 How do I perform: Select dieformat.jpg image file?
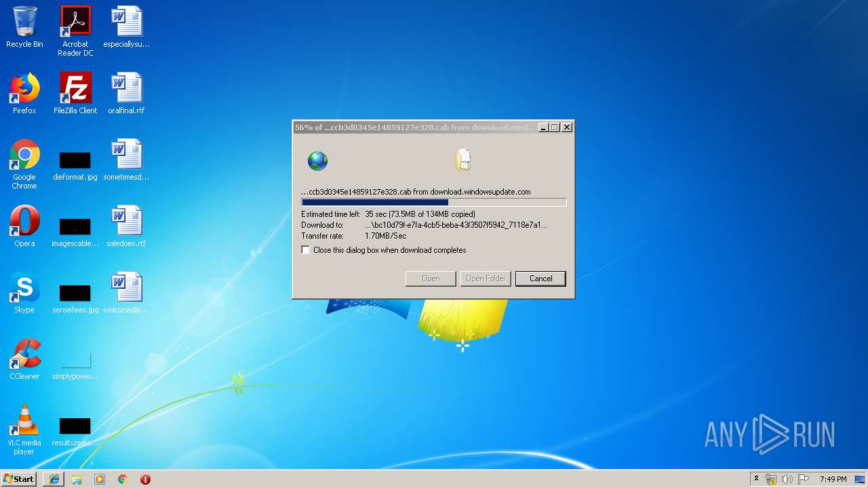(x=75, y=167)
